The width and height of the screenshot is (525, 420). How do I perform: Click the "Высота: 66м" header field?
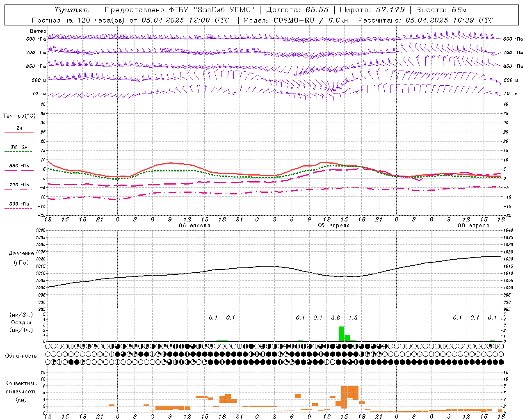(x=441, y=10)
